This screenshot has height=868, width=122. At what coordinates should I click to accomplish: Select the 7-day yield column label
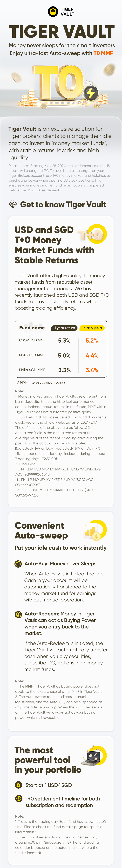click(x=92, y=328)
